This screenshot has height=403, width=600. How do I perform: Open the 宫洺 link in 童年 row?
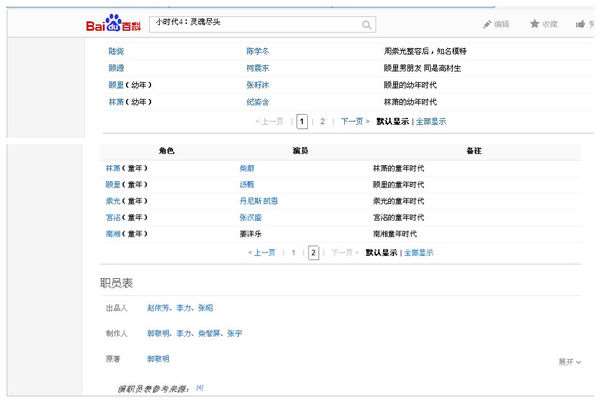click(113, 218)
